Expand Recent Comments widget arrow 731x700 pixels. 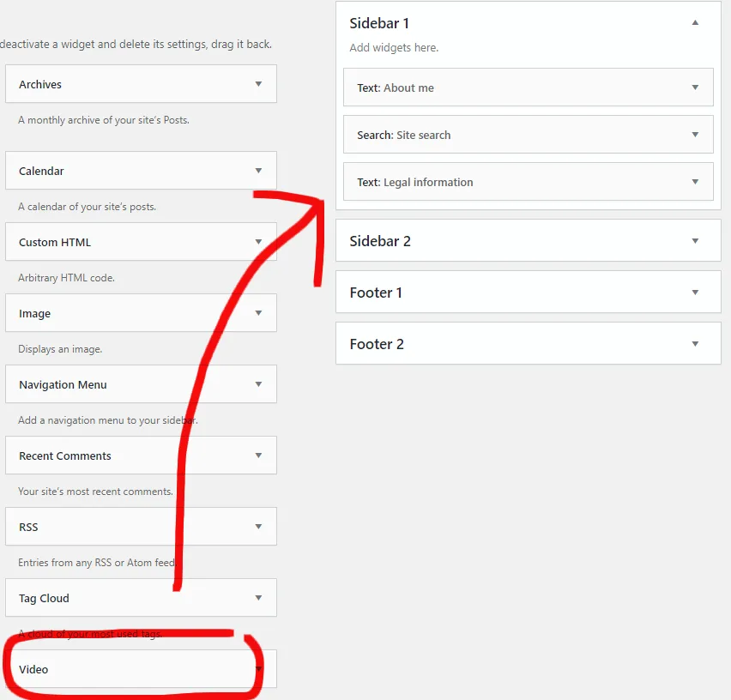click(258, 456)
